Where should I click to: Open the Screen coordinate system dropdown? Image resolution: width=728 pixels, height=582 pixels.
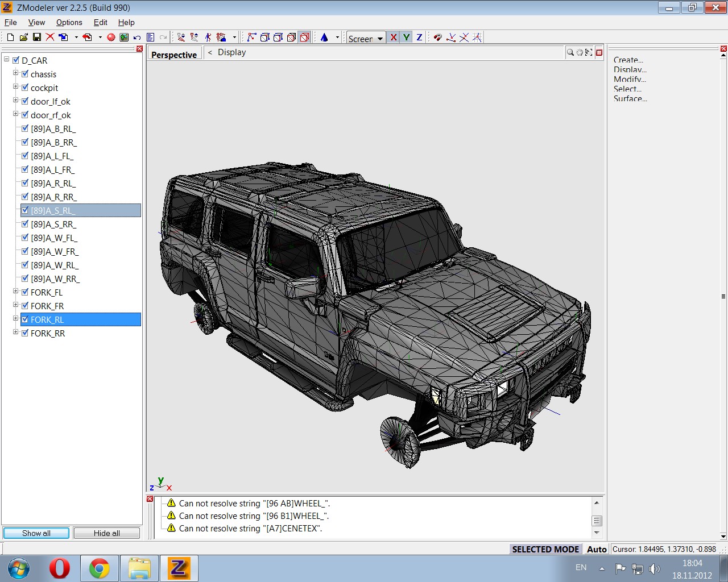(x=380, y=39)
